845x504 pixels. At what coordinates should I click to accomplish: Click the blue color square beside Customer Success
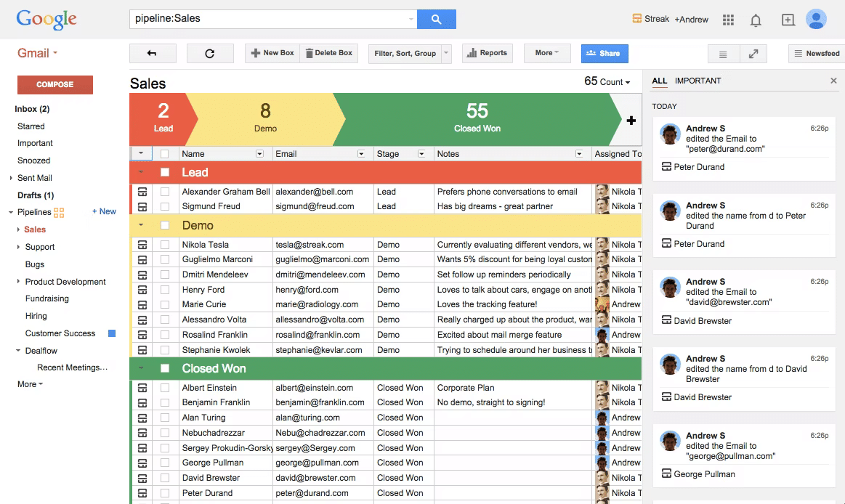(x=110, y=333)
